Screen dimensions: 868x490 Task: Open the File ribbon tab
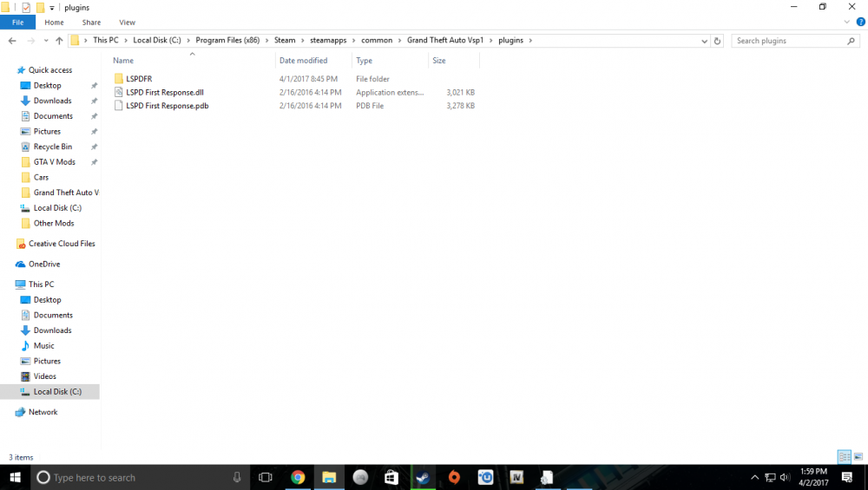pyautogui.click(x=17, y=23)
